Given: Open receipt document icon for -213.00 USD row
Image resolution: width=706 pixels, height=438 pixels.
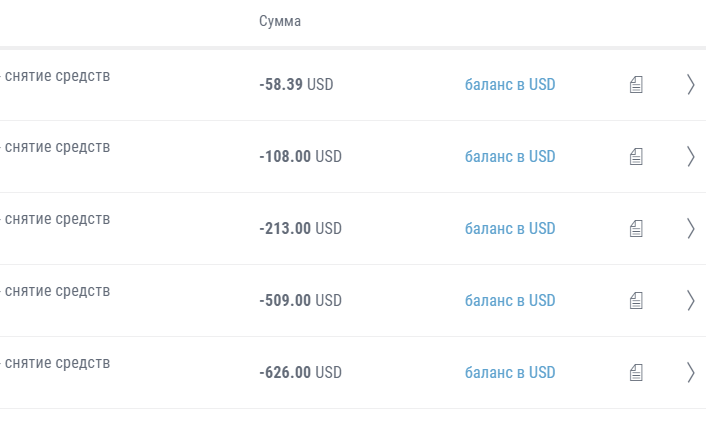Looking at the screenshot, I should pyautogui.click(x=636, y=229).
